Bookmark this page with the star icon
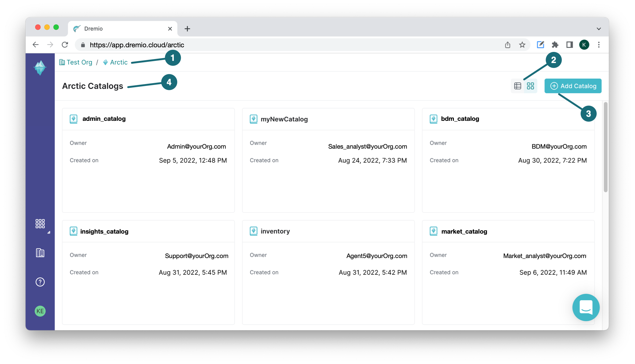This screenshot has width=635, height=364. [522, 45]
